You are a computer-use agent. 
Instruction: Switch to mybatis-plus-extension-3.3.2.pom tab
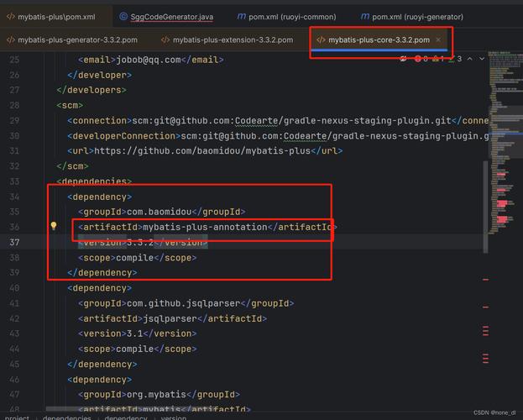click(228, 40)
